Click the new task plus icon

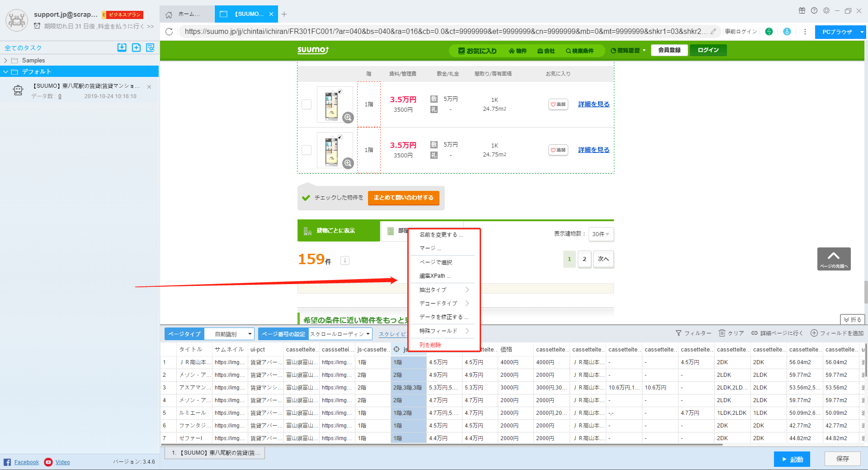point(136,47)
